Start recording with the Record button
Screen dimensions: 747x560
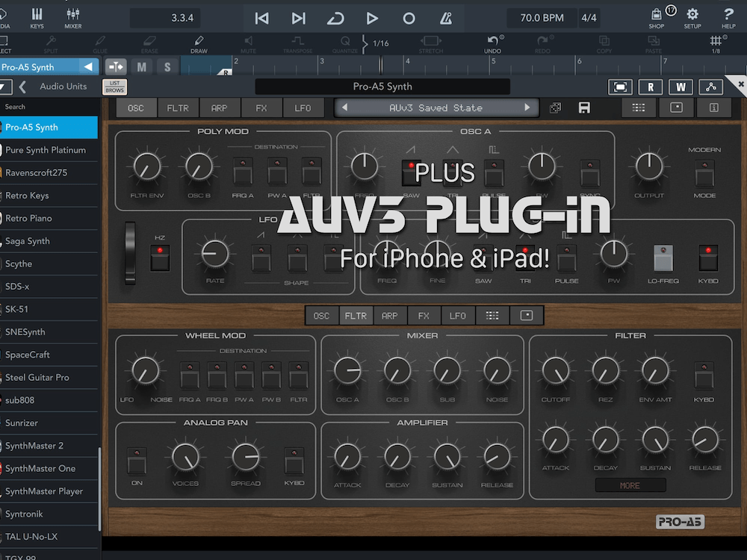(409, 18)
